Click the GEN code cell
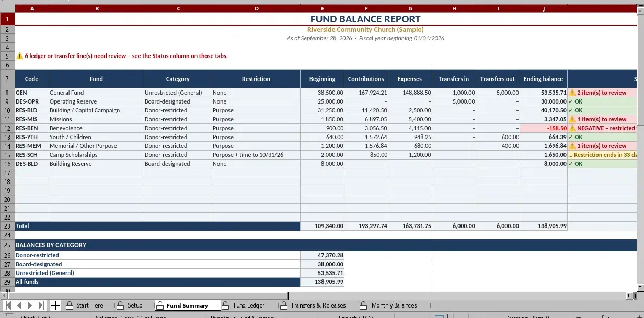This screenshot has width=644, height=318. (32, 93)
